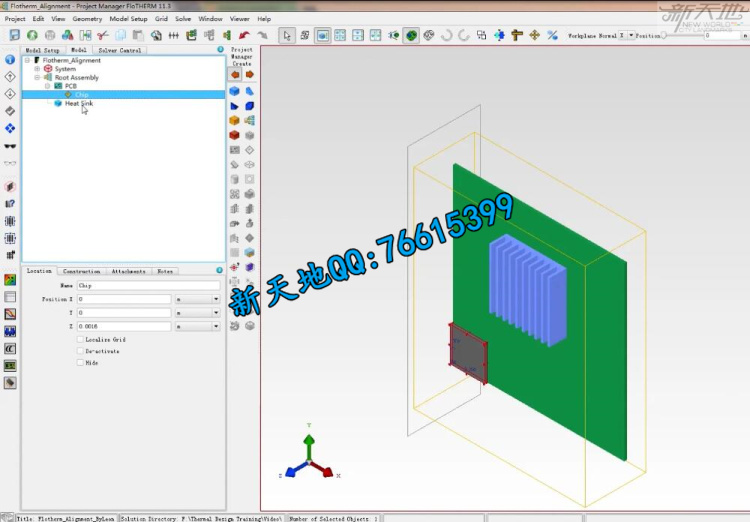Click the green globe view icon
The image size is (750, 522).
click(x=411, y=35)
